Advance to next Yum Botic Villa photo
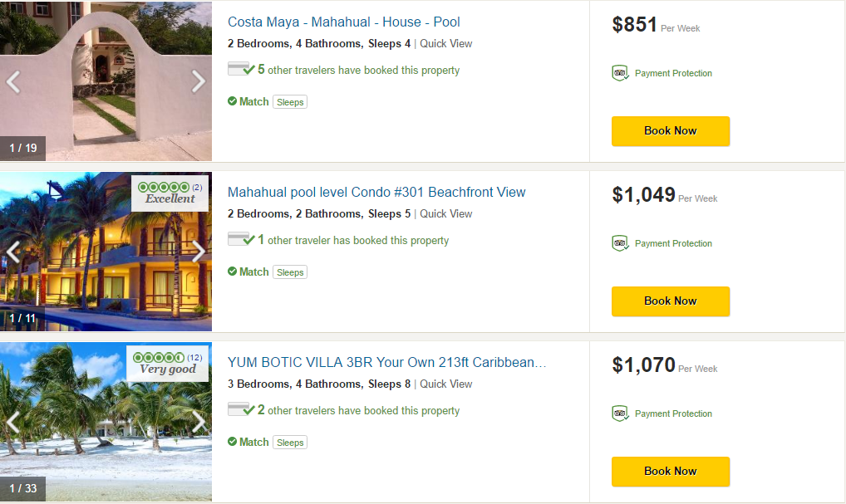 click(198, 422)
